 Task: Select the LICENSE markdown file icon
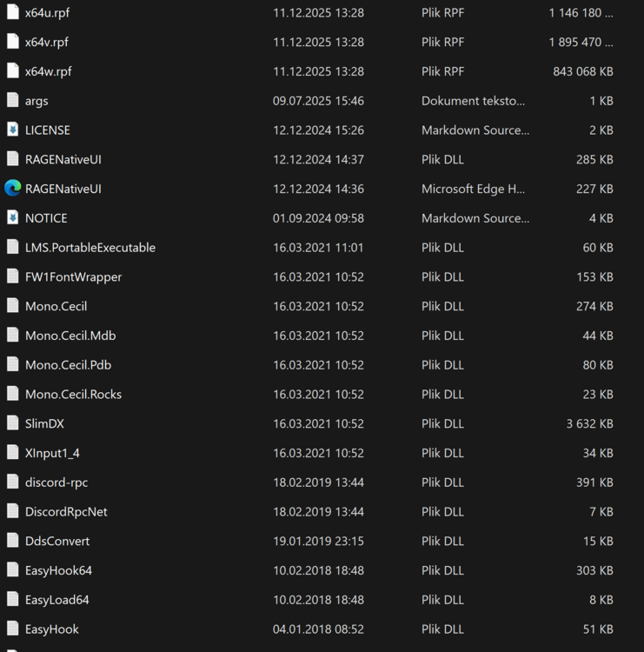(x=13, y=130)
